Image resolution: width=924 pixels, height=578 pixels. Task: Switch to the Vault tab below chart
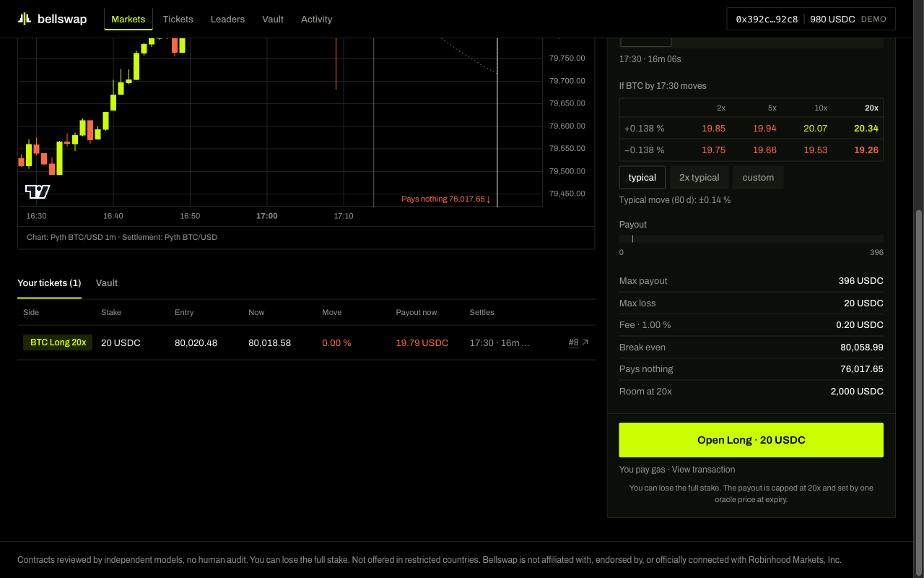(x=107, y=283)
